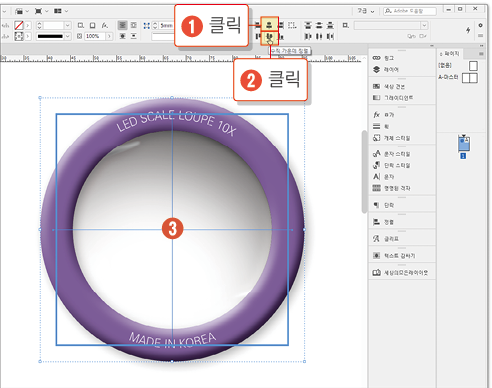Click the align right edges icon
Screen dimensions: 492x388
coord(281,25)
